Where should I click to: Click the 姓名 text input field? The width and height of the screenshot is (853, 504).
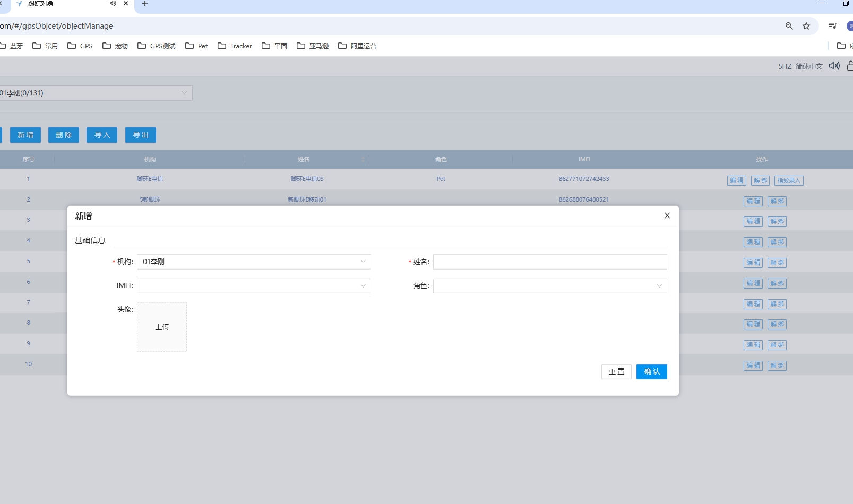tap(550, 262)
